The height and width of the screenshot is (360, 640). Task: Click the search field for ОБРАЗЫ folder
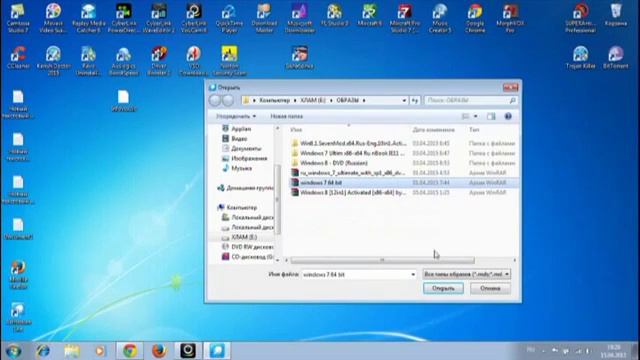tap(470, 100)
